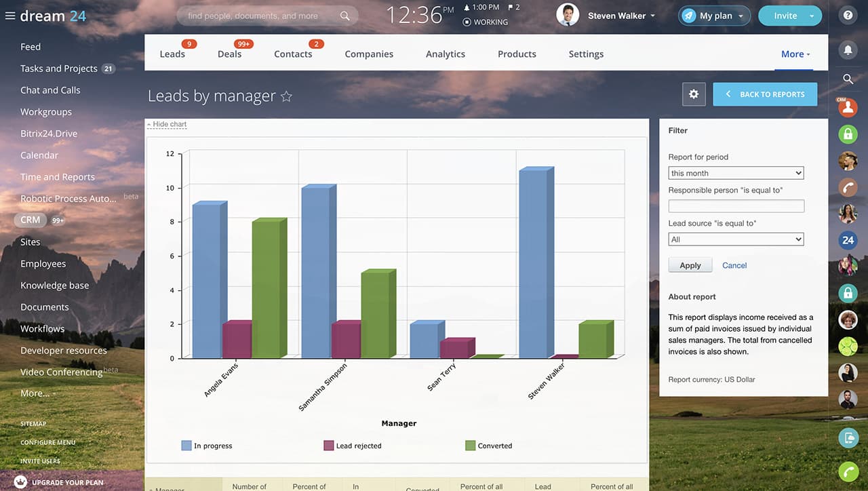The image size is (868, 491).
Task: Click Back to Reports button
Action: pyautogui.click(x=765, y=94)
